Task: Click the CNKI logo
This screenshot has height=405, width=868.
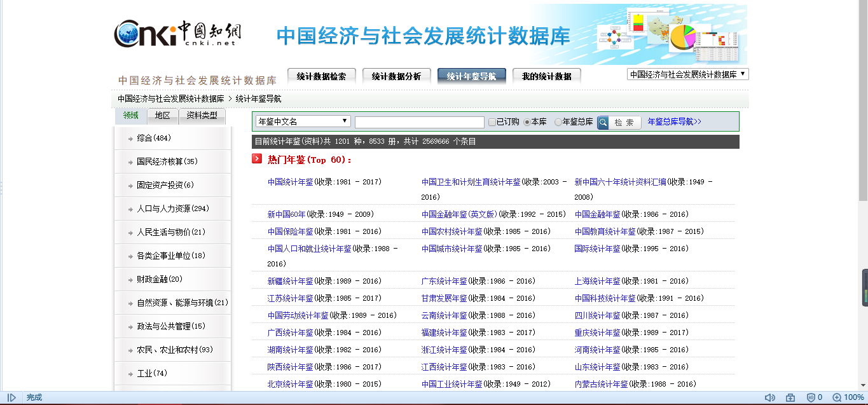Action: pos(177,34)
